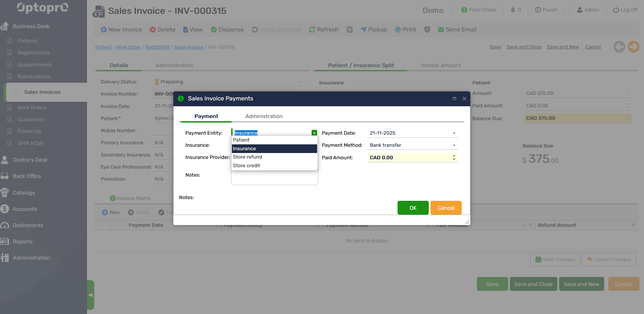Collapse the sidebar using green handle
Screen dimensions: 644x314
pos(90,295)
